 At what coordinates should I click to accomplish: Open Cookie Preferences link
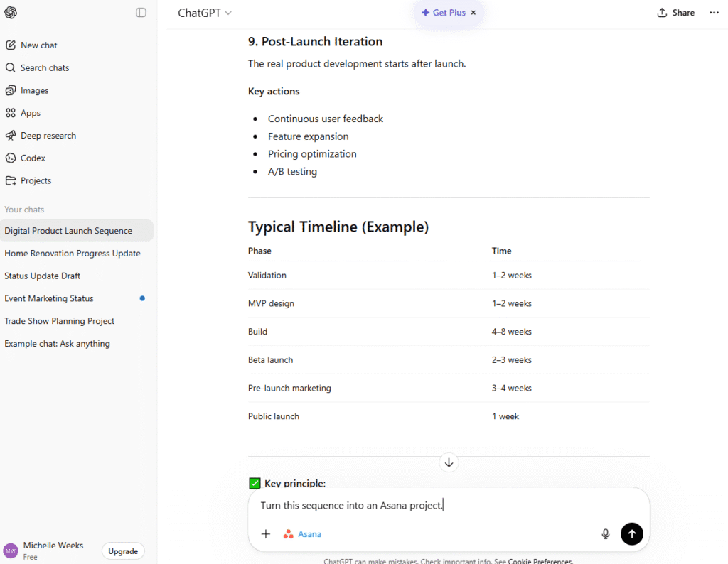pyautogui.click(x=542, y=560)
